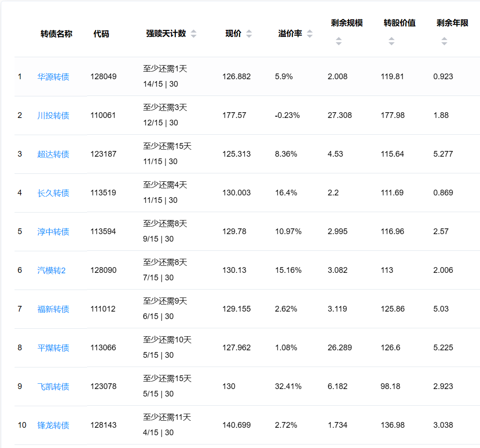
Task: Go to 汽模转2 bond page
Action: (x=51, y=271)
